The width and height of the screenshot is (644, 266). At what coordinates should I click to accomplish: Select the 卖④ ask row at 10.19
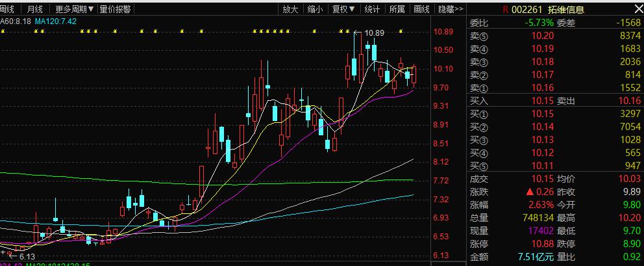point(555,49)
